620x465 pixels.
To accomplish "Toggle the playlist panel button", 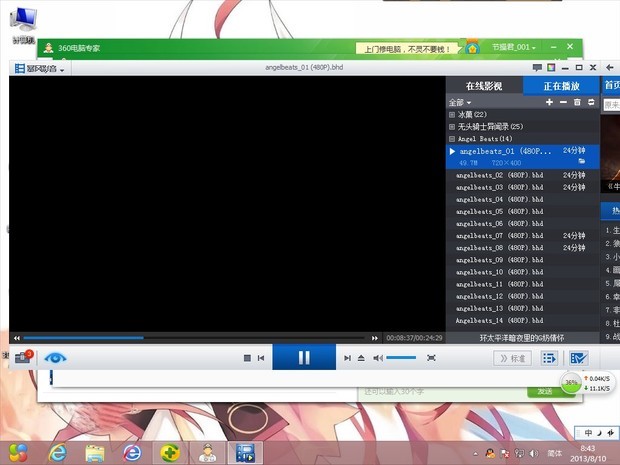I will pos(548,358).
